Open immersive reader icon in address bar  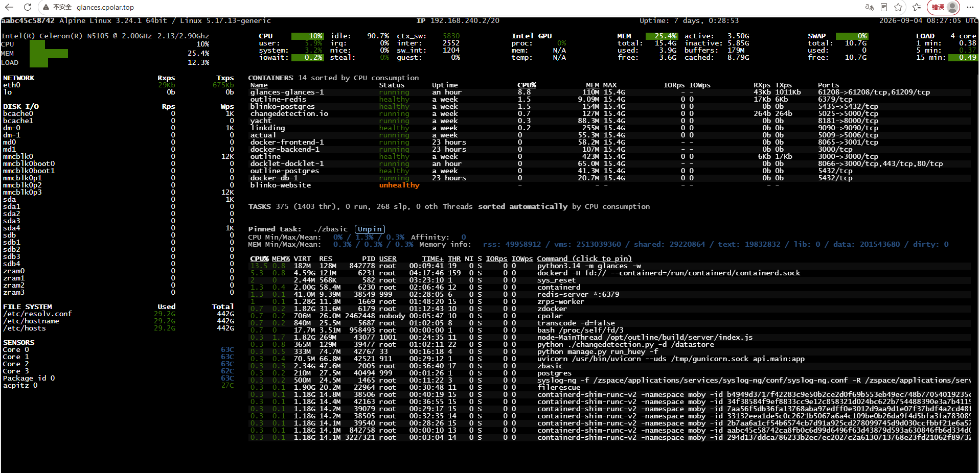coord(884,7)
